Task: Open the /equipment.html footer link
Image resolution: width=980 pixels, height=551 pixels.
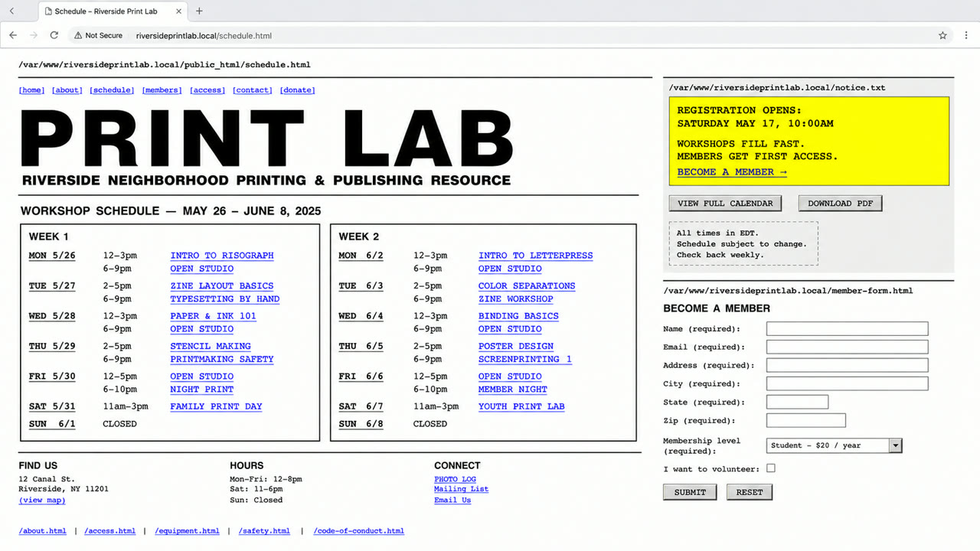Action: [187, 531]
